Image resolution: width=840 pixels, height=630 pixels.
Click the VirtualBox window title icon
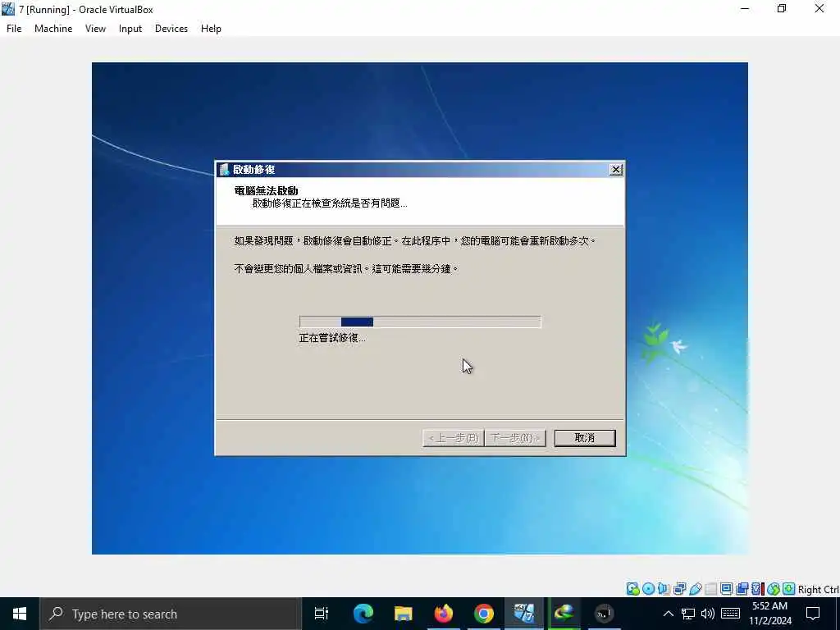[8, 9]
